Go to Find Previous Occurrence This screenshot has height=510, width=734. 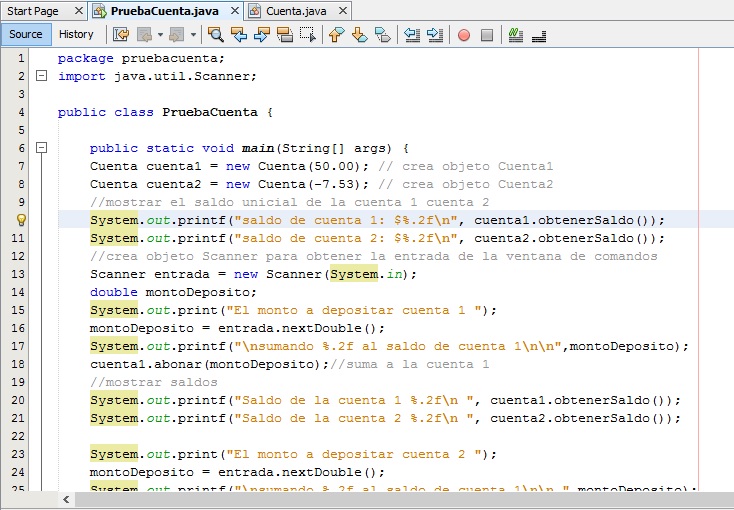(x=239, y=34)
